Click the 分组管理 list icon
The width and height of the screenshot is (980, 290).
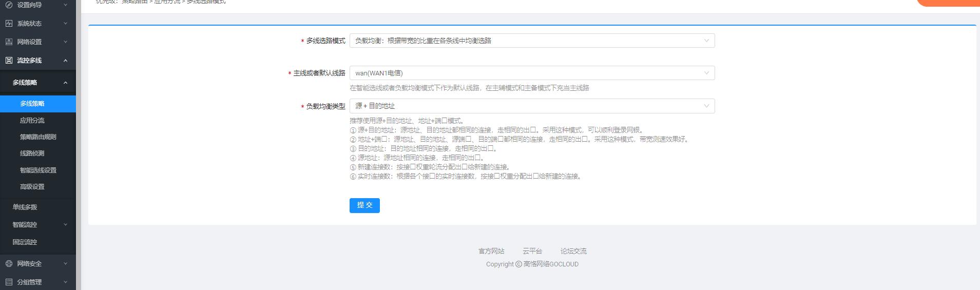tap(9, 282)
